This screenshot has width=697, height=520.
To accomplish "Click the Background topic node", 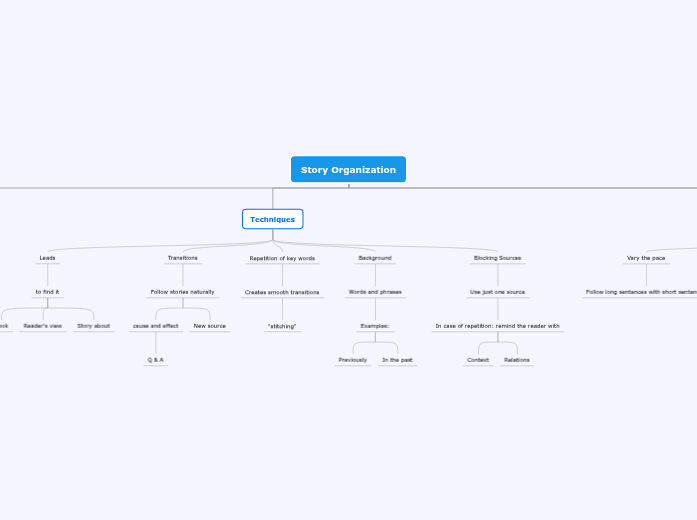I will coord(375,258).
